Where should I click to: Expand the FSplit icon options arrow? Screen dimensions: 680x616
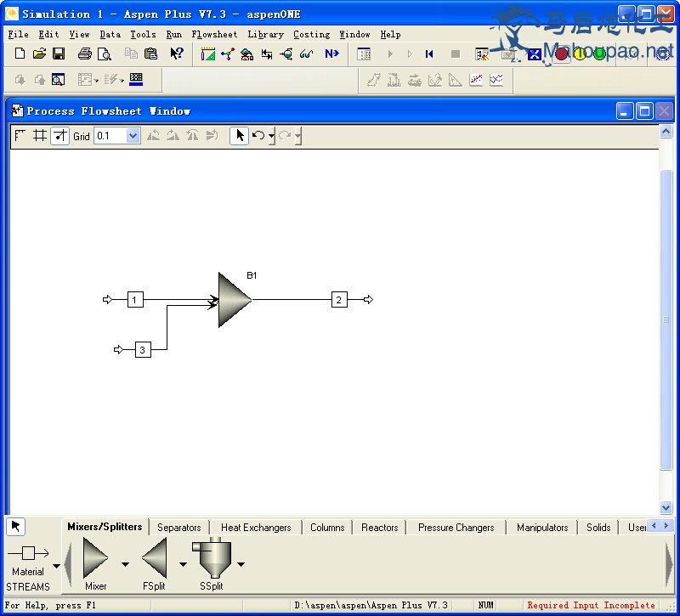183,564
